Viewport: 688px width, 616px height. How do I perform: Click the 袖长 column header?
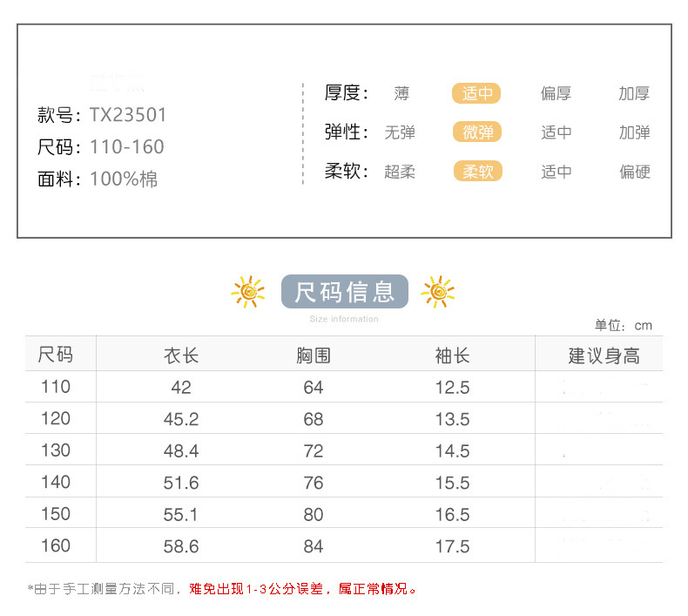pyautogui.click(x=452, y=355)
